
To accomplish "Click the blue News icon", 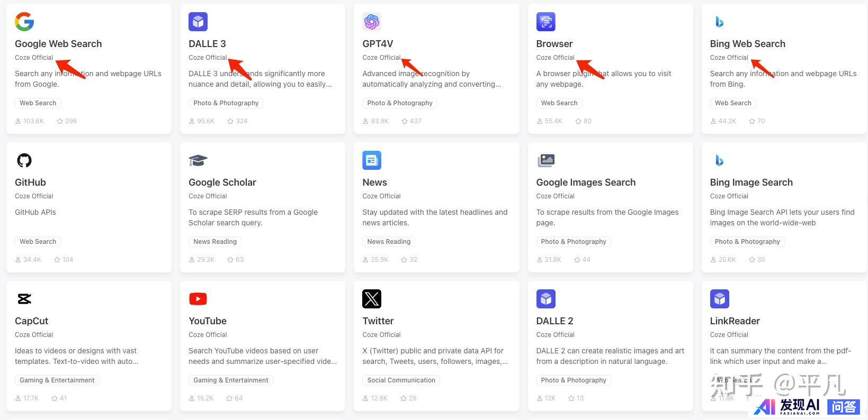I will point(372,160).
